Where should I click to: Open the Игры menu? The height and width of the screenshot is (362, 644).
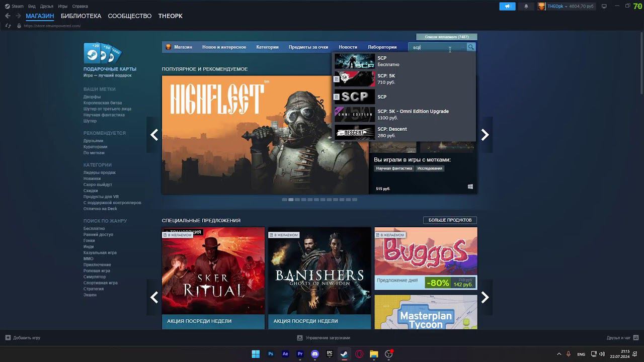[63, 6]
